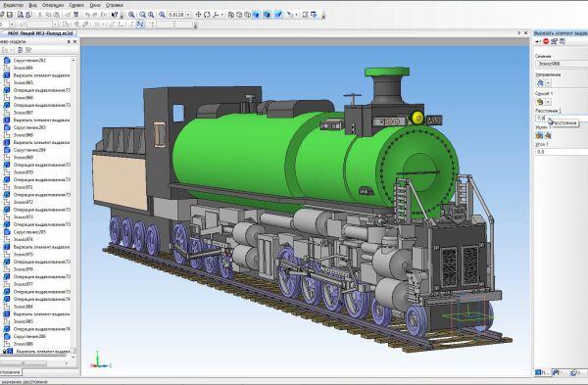This screenshot has width=588, height=385.
Task: Click the red Stop command icon
Action: pyautogui.click(x=546, y=41)
